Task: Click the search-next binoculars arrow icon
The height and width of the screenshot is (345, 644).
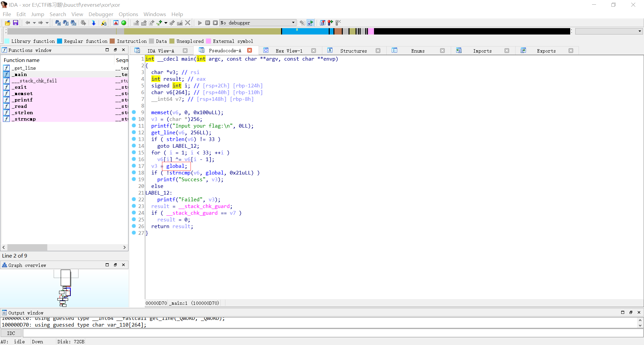Action: point(84,23)
